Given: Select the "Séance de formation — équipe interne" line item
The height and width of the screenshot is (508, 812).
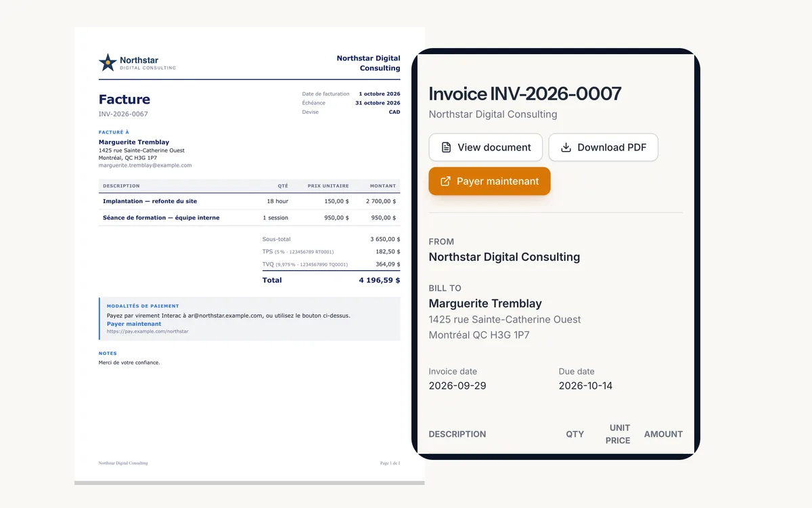Looking at the screenshot, I should (x=161, y=217).
